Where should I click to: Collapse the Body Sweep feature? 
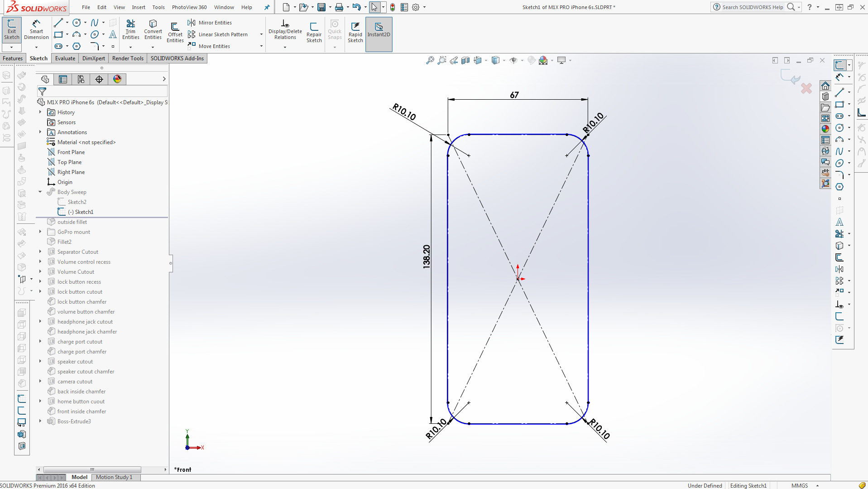pyautogui.click(x=40, y=192)
